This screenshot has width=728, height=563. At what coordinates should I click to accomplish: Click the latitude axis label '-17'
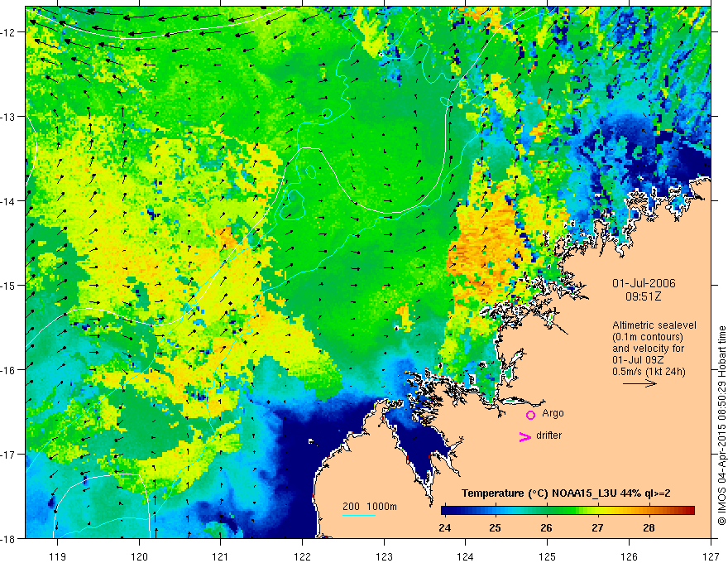click(9, 455)
